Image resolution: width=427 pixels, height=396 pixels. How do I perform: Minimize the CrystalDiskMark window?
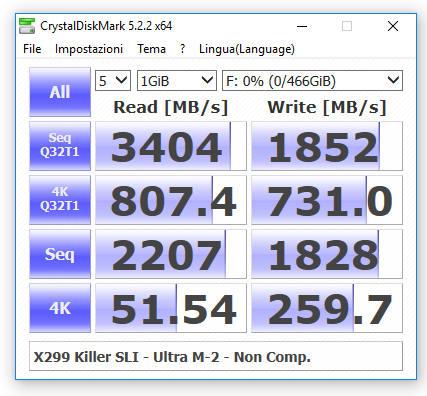[302, 26]
